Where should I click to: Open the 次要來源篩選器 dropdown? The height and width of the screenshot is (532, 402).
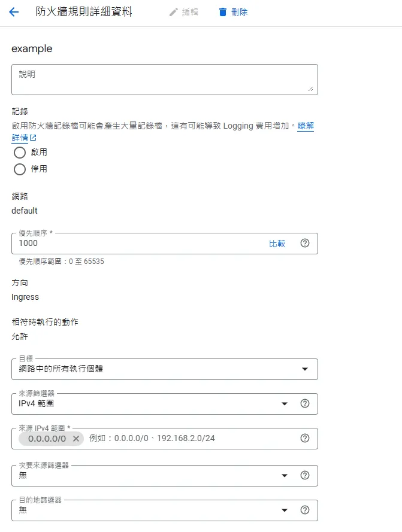(x=285, y=475)
